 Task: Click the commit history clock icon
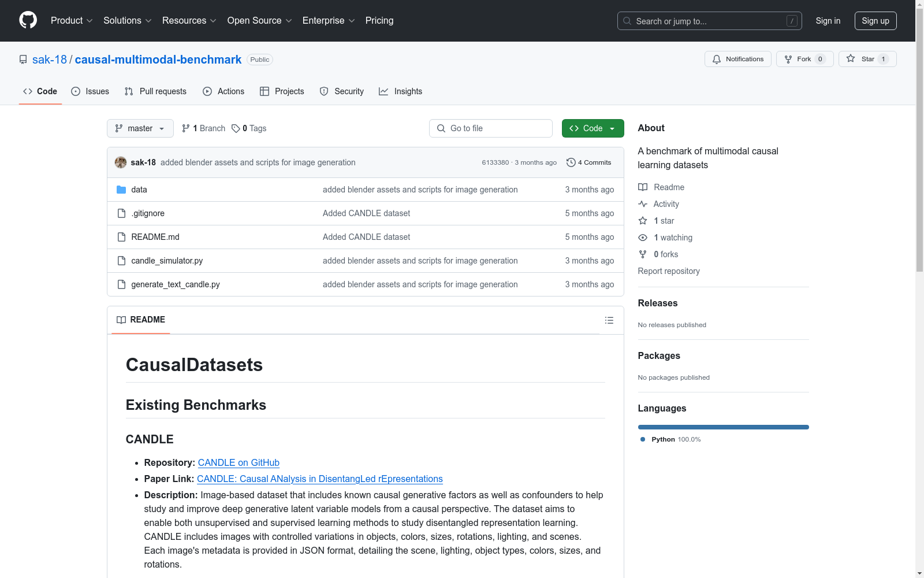click(571, 162)
